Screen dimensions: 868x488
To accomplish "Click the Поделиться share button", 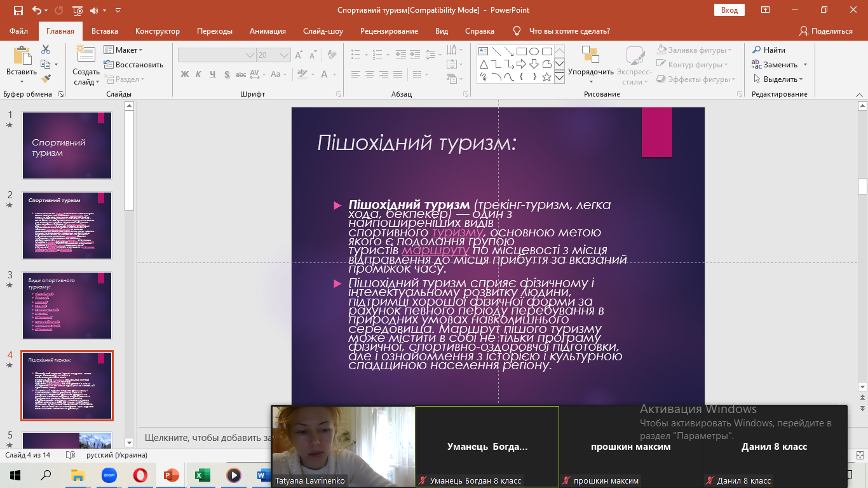I will 826,31.
